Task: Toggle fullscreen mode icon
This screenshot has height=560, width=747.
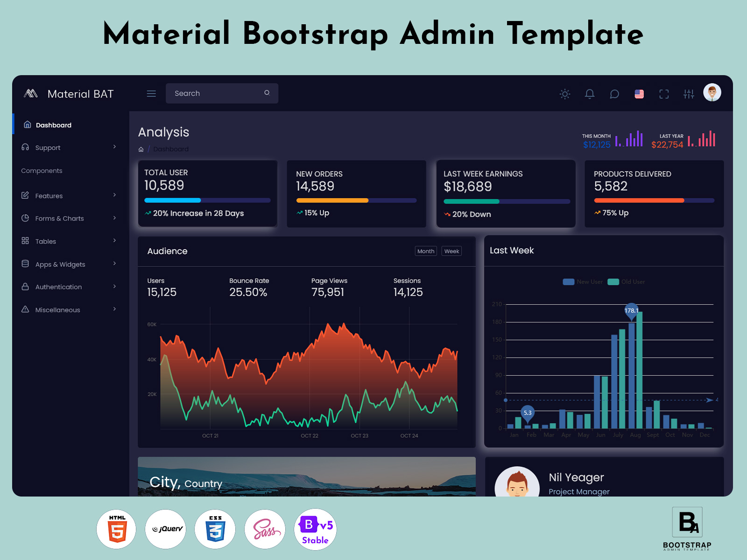Action: (664, 94)
